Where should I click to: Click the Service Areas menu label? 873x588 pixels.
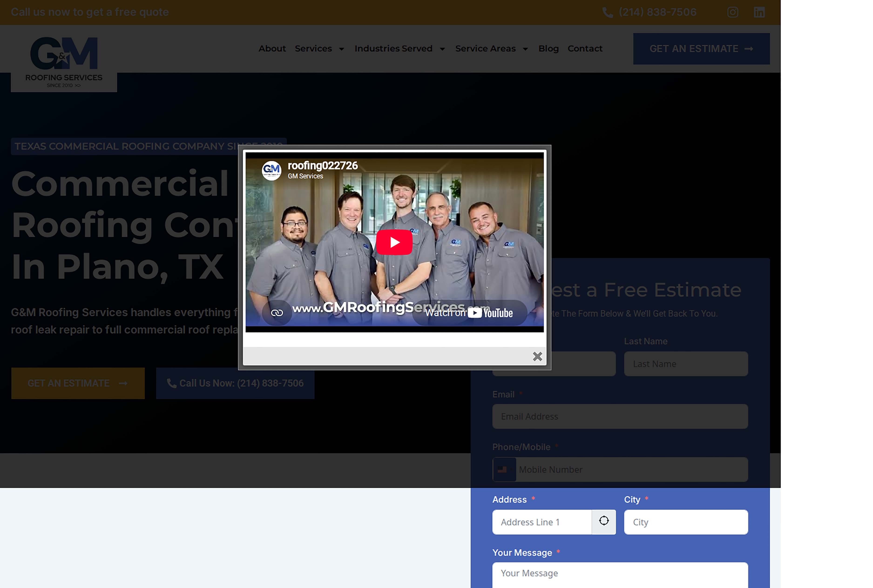tap(485, 49)
